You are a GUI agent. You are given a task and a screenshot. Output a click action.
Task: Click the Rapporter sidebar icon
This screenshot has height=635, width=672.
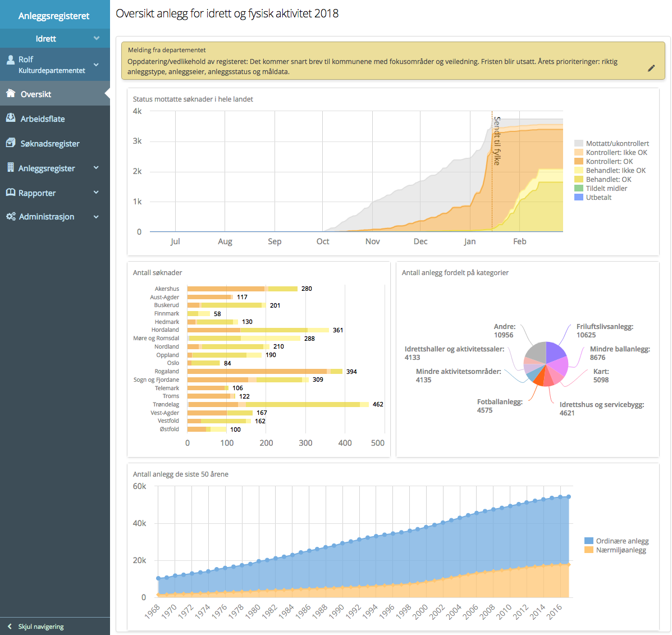pos(11,193)
